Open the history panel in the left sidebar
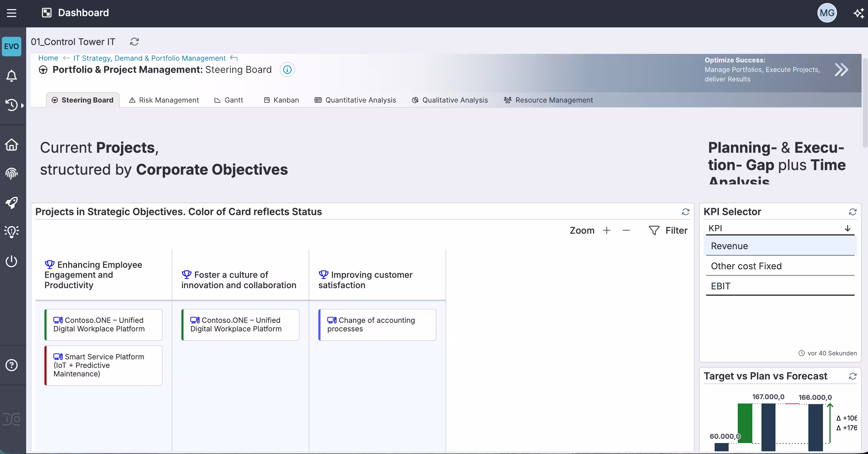 [x=12, y=105]
